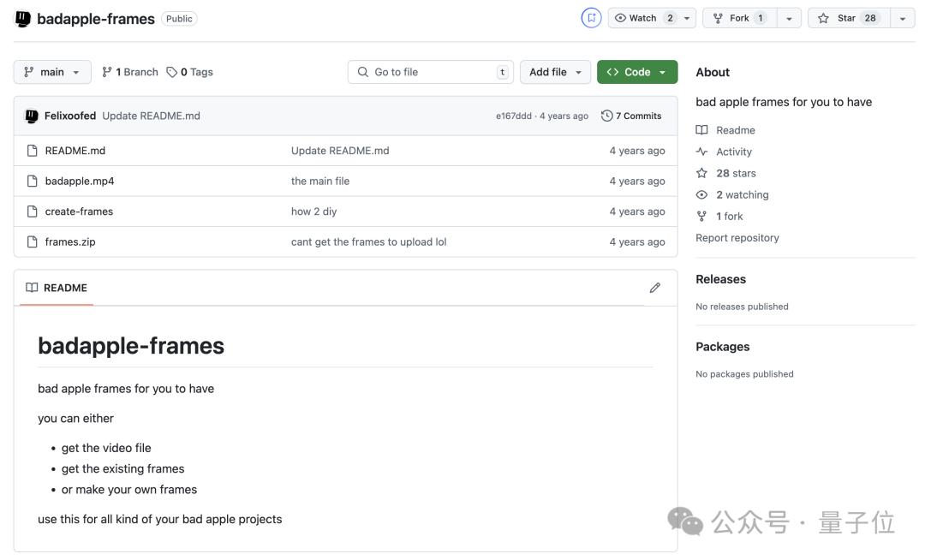Open the Add file dropdown
The image size is (925, 560).
click(x=555, y=72)
